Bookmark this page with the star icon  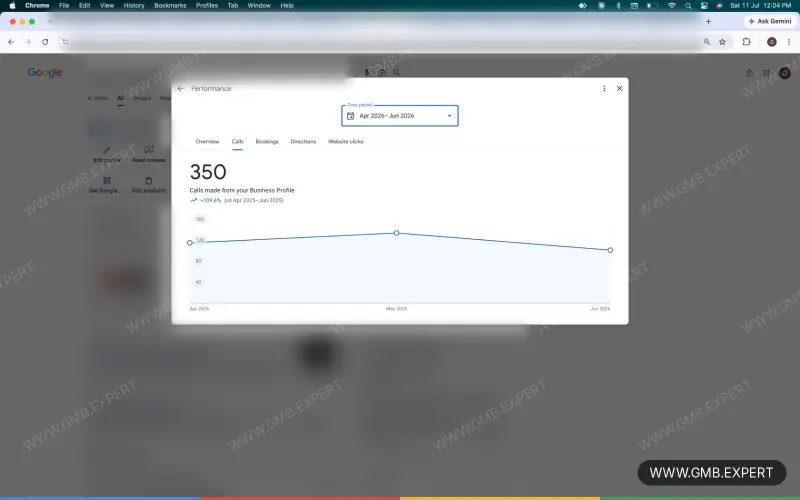722,42
